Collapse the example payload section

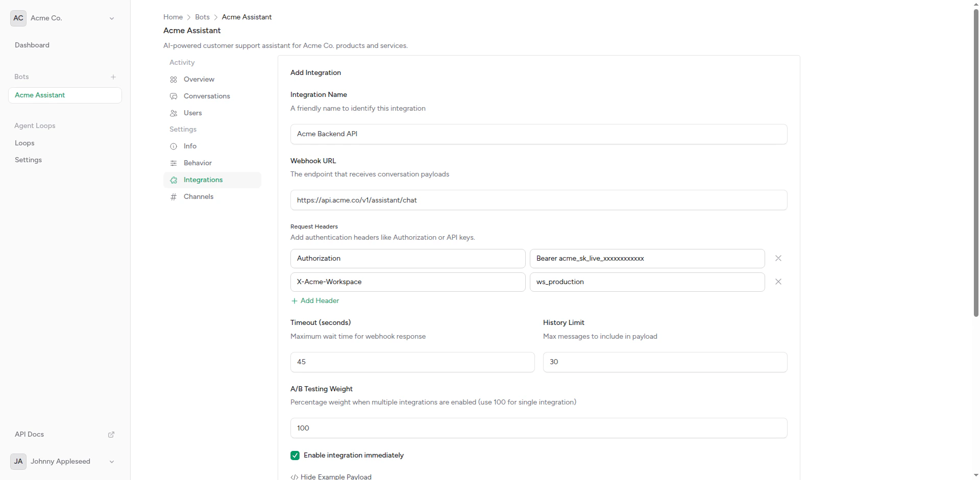pos(331,476)
